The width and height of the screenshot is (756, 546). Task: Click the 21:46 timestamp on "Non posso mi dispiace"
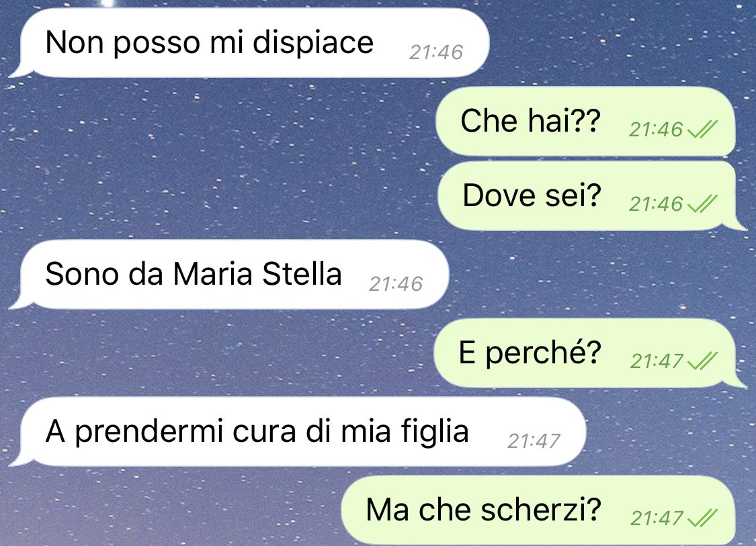click(x=436, y=52)
